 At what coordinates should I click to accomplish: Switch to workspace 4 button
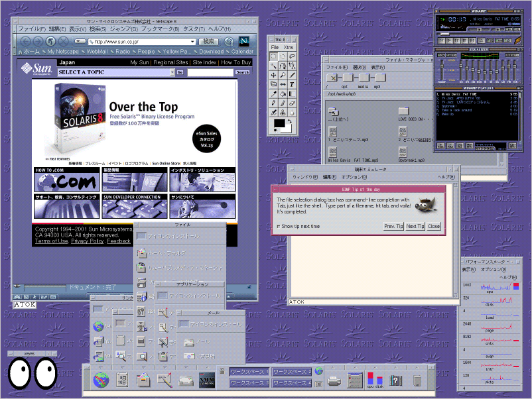(x=291, y=383)
